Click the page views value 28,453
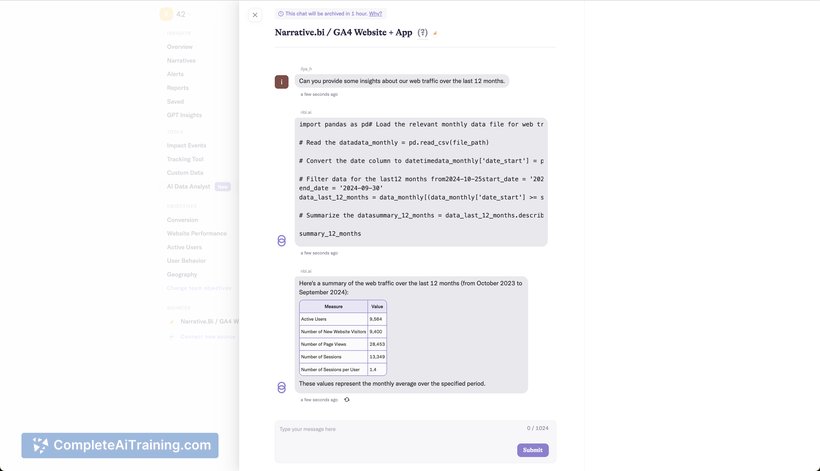The height and width of the screenshot is (471, 820). 377,344
